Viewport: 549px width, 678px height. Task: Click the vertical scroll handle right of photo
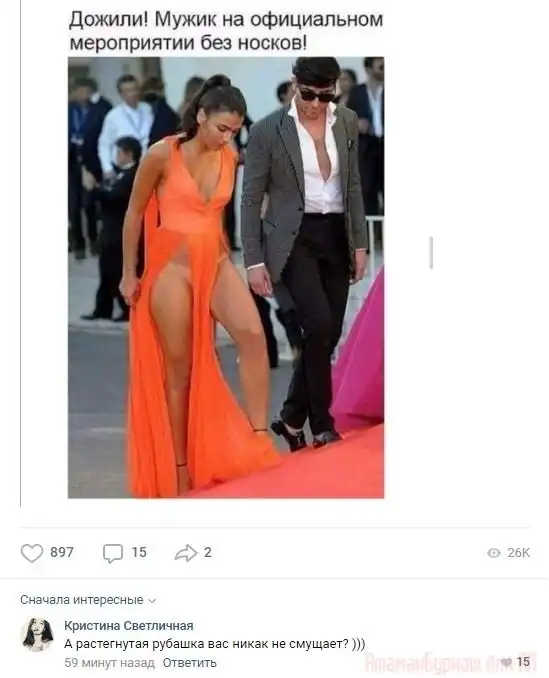click(431, 253)
